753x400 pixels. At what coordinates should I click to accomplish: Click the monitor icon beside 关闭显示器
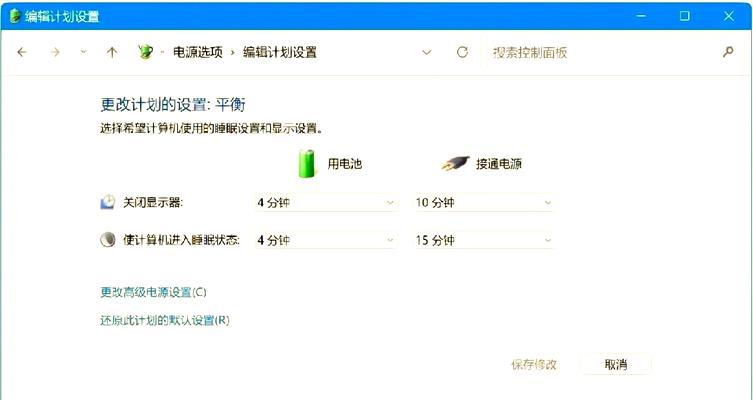coord(108,202)
